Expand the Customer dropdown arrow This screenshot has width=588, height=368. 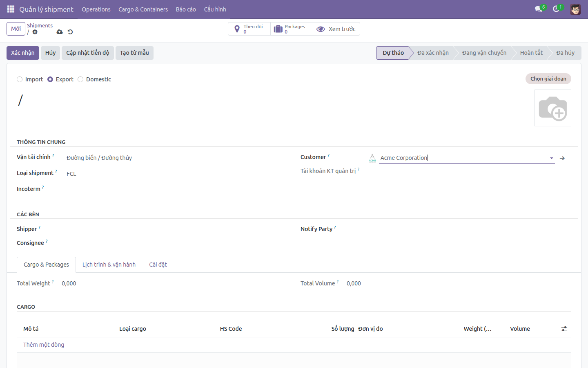pos(551,158)
